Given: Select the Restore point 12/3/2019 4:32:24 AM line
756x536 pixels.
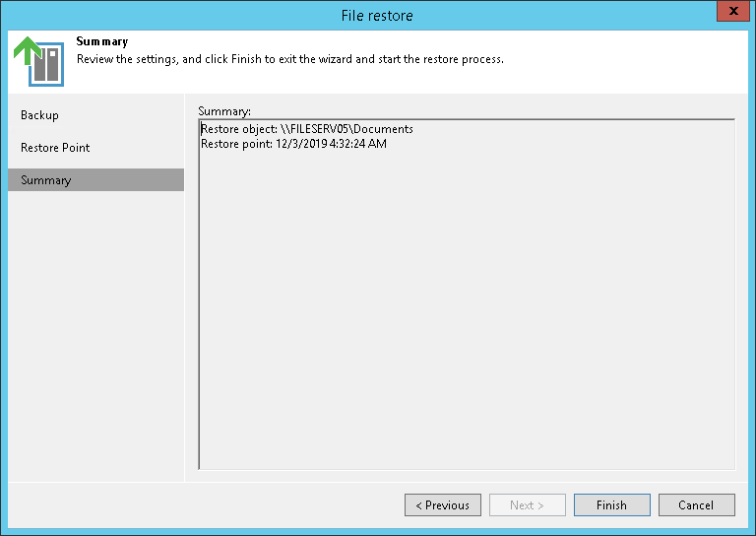Looking at the screenshot, I should coord(293,144).
